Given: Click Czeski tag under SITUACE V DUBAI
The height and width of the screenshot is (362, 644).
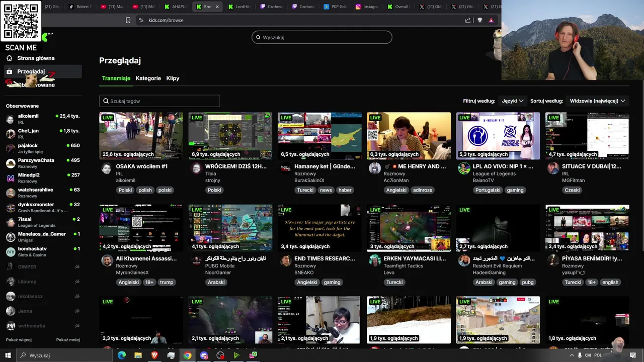Looking at the screenshot, I should coord(572,190).
